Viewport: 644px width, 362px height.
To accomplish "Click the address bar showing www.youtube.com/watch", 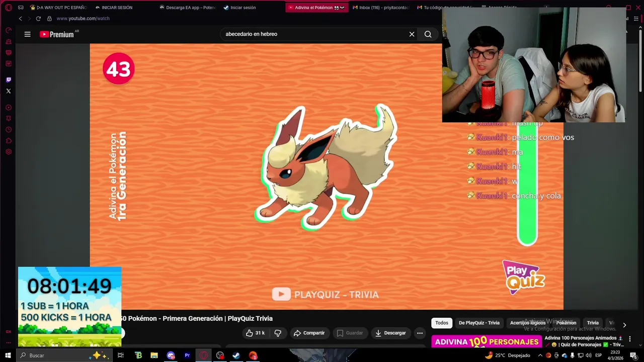I will pos(83,19).
